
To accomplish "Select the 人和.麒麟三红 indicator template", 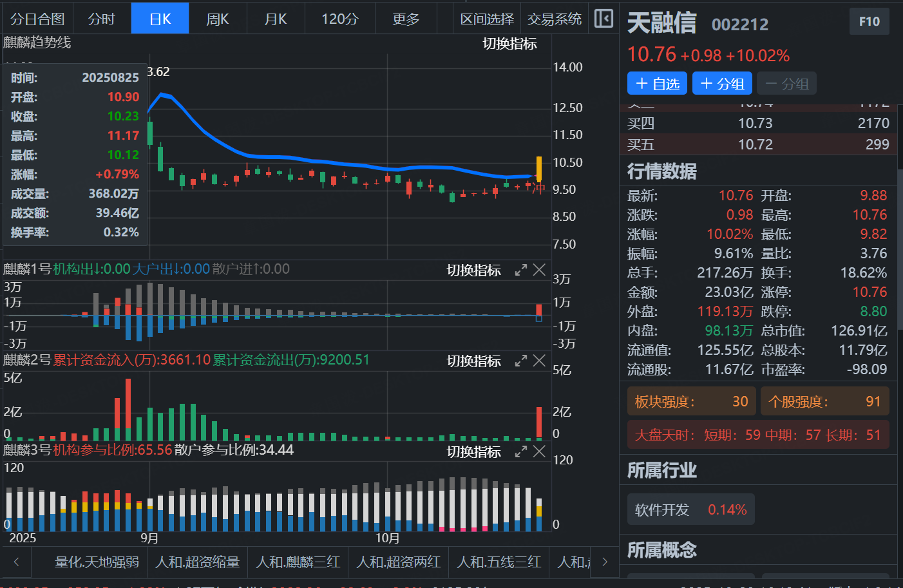I will coord(298,562).
